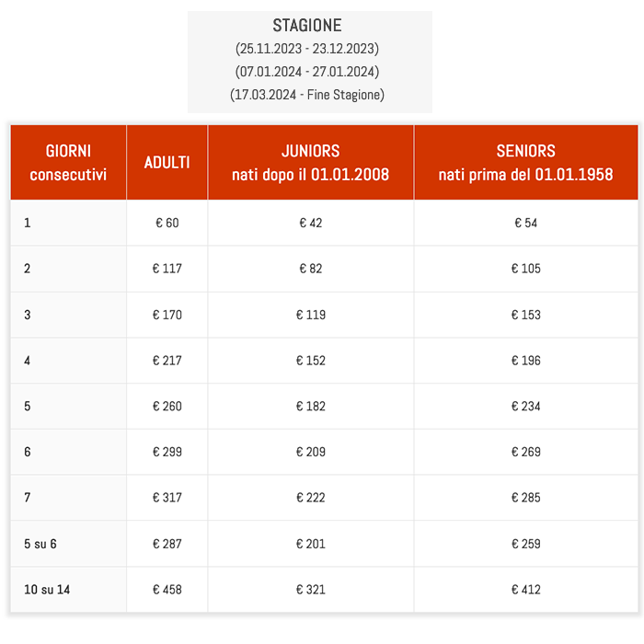Select the seniors 1-day price € 54
The height and width of the screenshot is (644, 644).
click(x=526, y=223)
